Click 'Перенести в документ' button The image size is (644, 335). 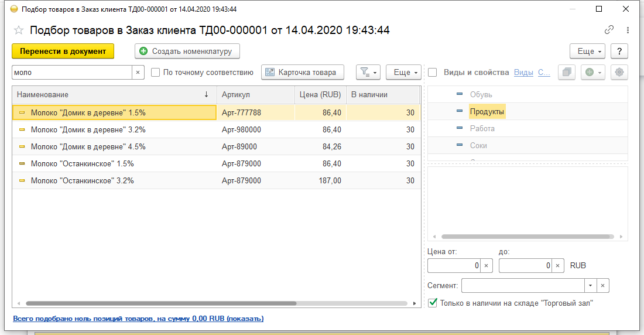click(x=63, y=52)
